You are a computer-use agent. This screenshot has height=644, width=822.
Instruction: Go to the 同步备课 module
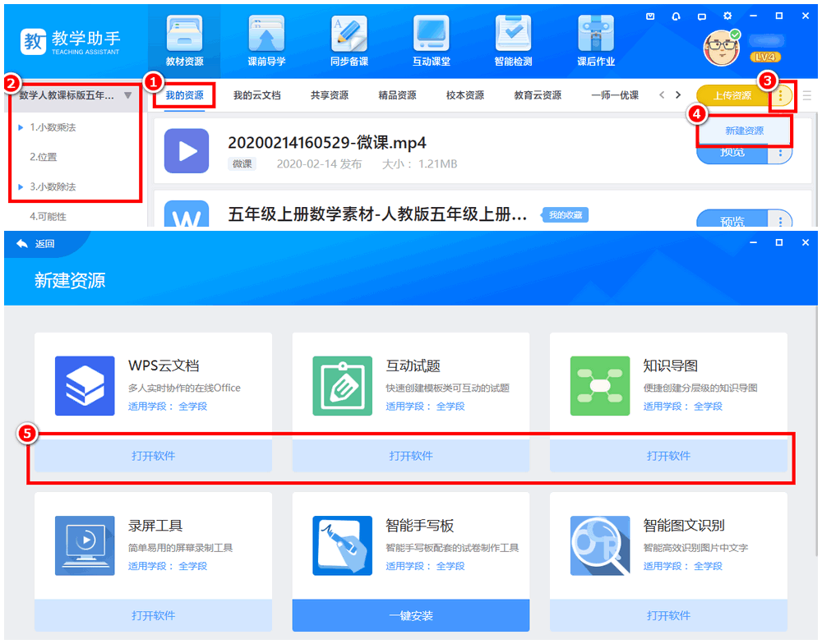[x=349, y=40]
